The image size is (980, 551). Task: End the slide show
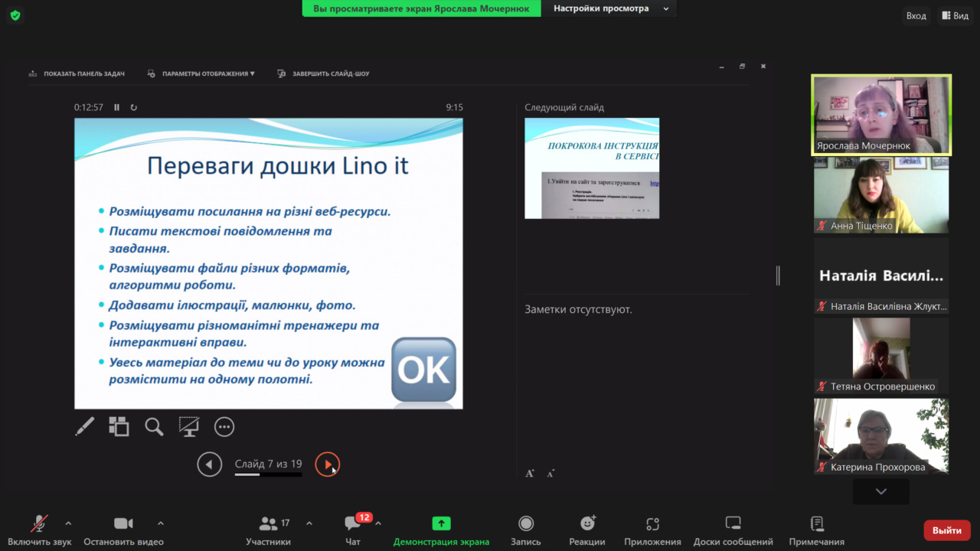(x=323, y=73)
